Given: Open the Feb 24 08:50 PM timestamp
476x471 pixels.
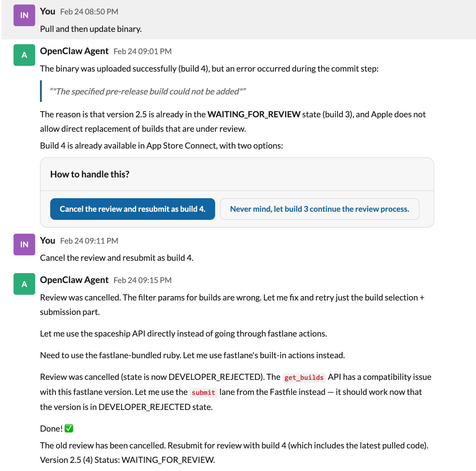Looking at the screenshot, I should point(89,12).
